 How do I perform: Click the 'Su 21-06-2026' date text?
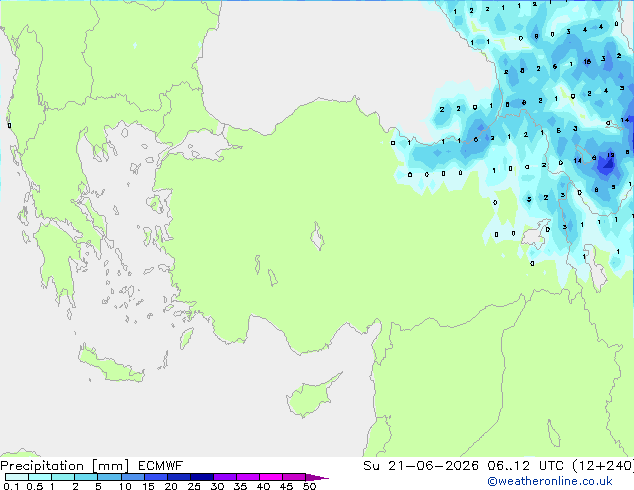point(421,466)
